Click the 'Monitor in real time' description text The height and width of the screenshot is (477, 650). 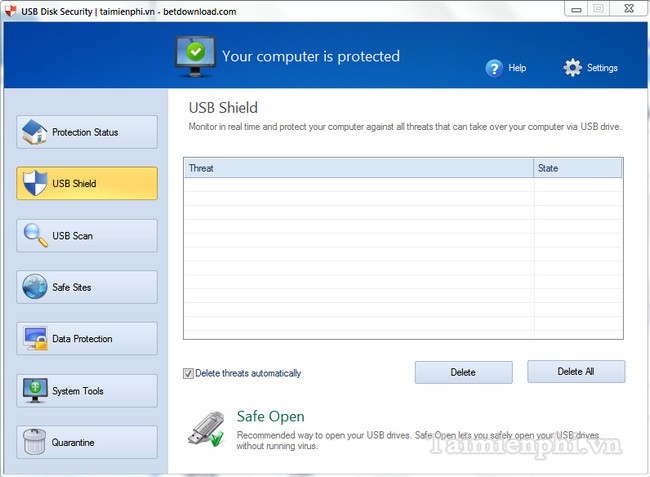coord(405,127)
